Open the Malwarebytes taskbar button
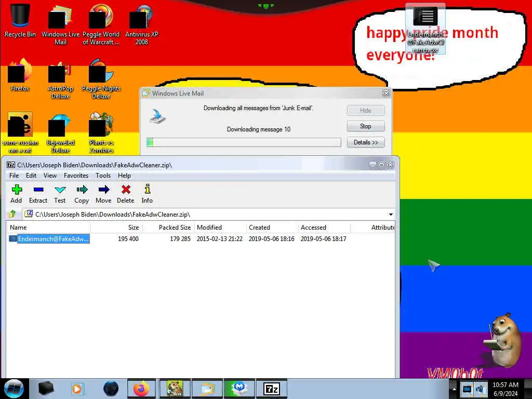The image size is (532, 399). 240,389
